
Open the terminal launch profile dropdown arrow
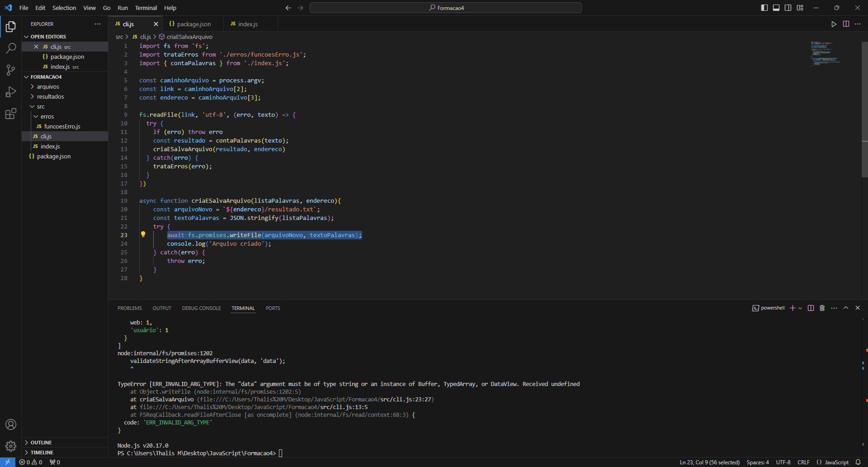pos(800,308)
